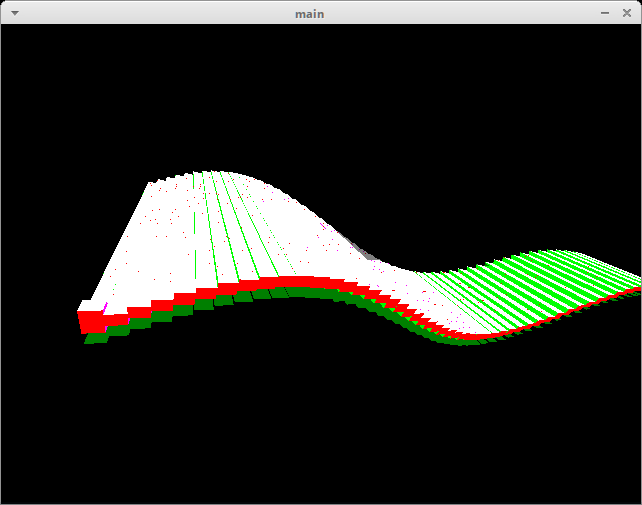Close the main window
Screen dimensions: 642x505
(x=626, y=13)
